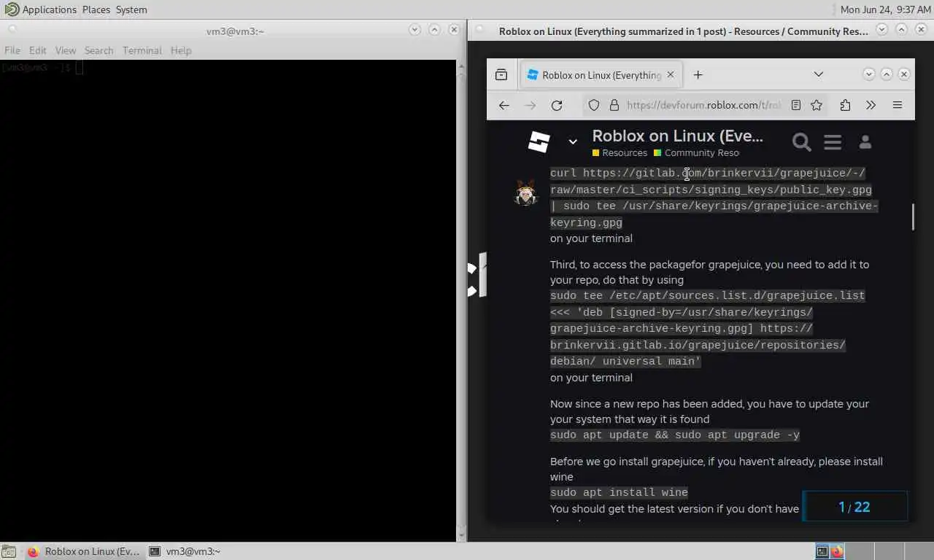Show more toolbar tools chevron

pos(871,105)
